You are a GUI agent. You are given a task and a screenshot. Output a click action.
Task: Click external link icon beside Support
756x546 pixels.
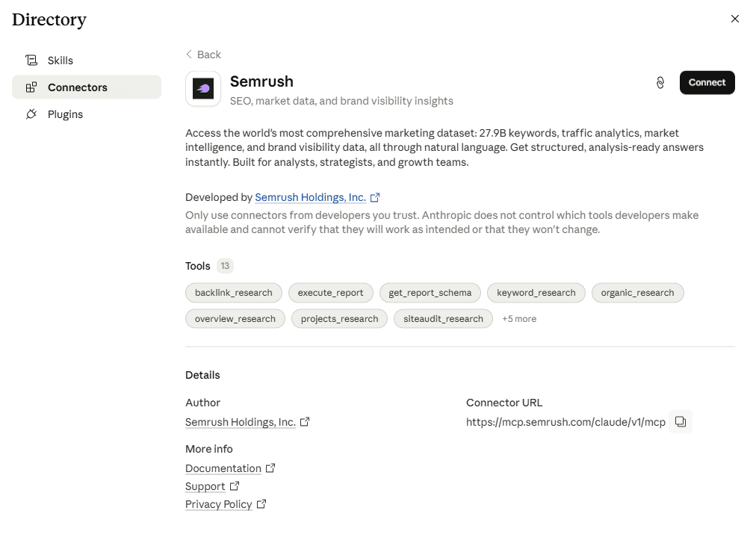[235, 485]
